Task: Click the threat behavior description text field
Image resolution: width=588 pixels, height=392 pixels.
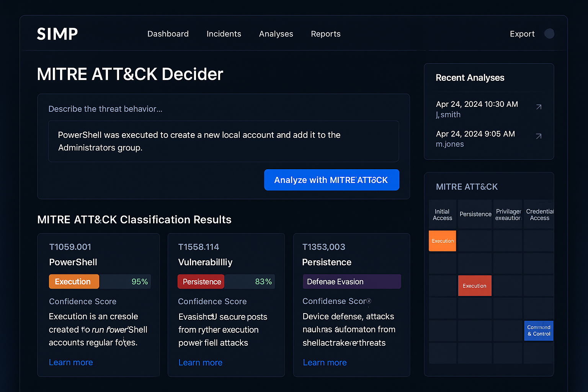Action: coord(224,141)
